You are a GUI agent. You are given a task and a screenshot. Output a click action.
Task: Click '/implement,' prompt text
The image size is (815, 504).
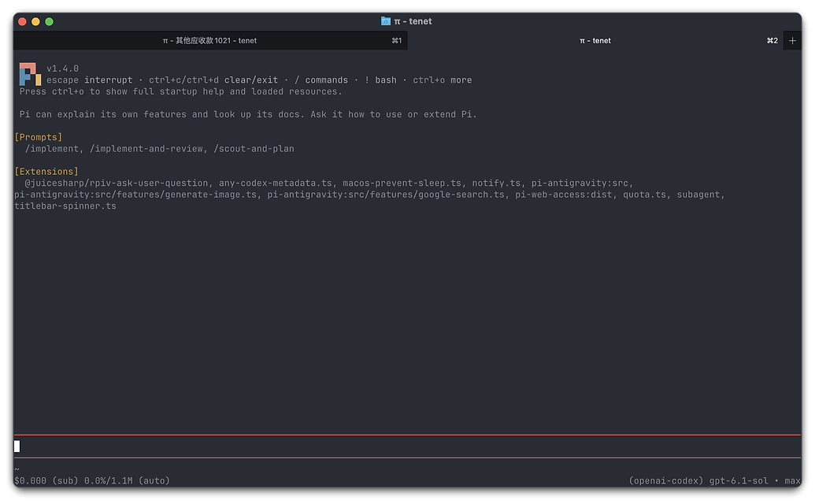click(x=54, y=149)
